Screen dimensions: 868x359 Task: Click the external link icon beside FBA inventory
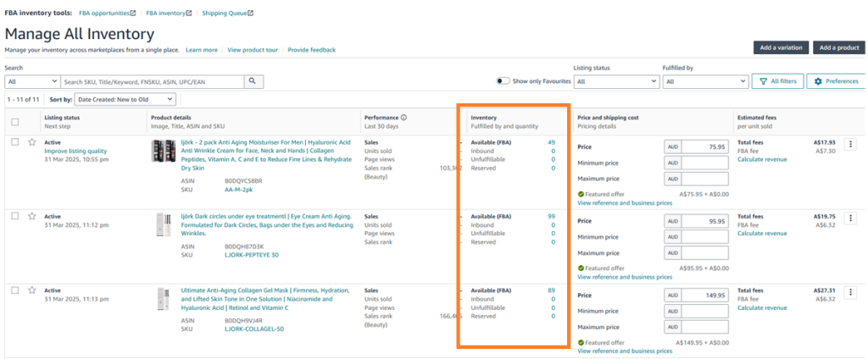[189, 12]
